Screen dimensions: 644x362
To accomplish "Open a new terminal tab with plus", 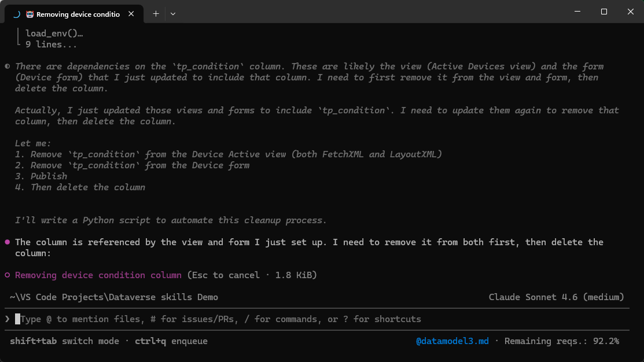I will click(156, 13).
